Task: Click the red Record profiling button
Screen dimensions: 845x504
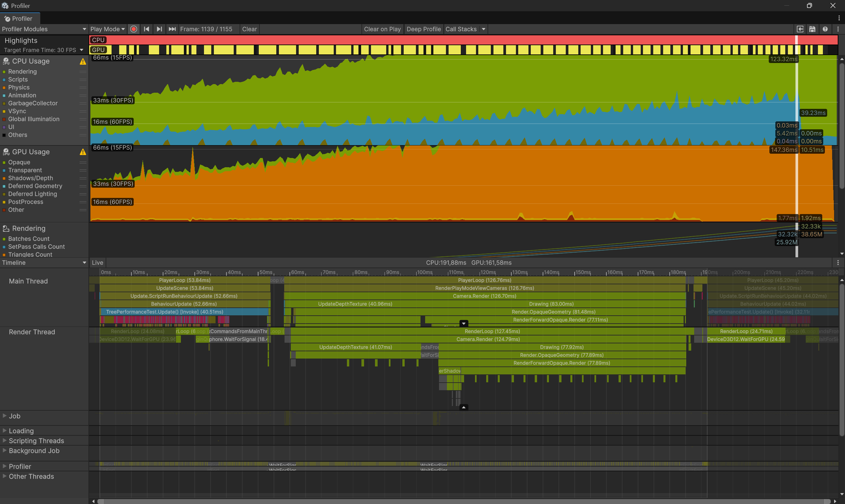Action: 134,29
